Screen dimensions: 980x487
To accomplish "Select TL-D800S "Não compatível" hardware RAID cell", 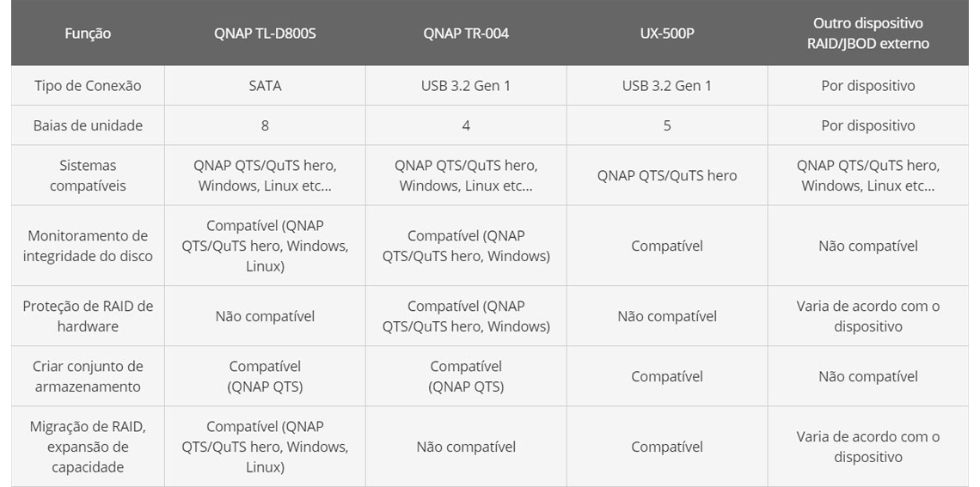I will 265,316.
